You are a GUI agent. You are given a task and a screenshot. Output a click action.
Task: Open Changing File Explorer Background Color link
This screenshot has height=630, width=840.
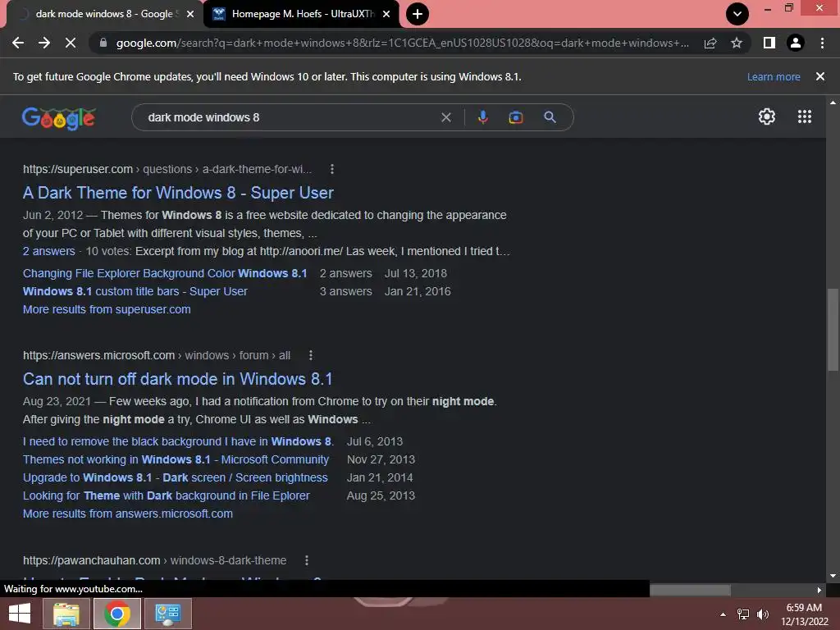164,273
